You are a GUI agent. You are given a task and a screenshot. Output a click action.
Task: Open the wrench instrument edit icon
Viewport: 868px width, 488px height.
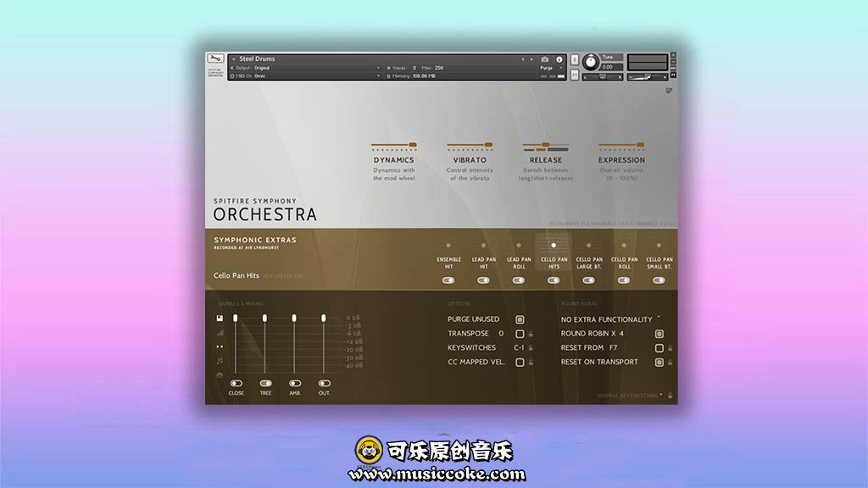(215, 58)
